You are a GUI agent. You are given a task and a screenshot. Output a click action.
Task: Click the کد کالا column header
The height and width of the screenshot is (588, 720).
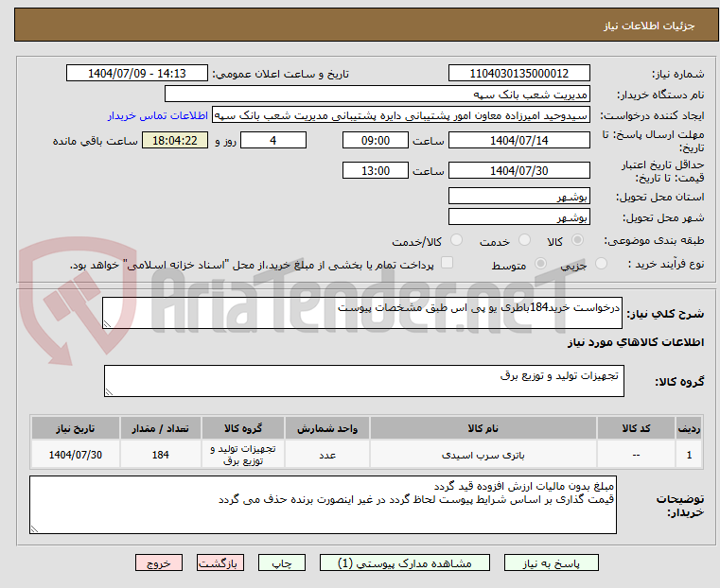point(636,428)
